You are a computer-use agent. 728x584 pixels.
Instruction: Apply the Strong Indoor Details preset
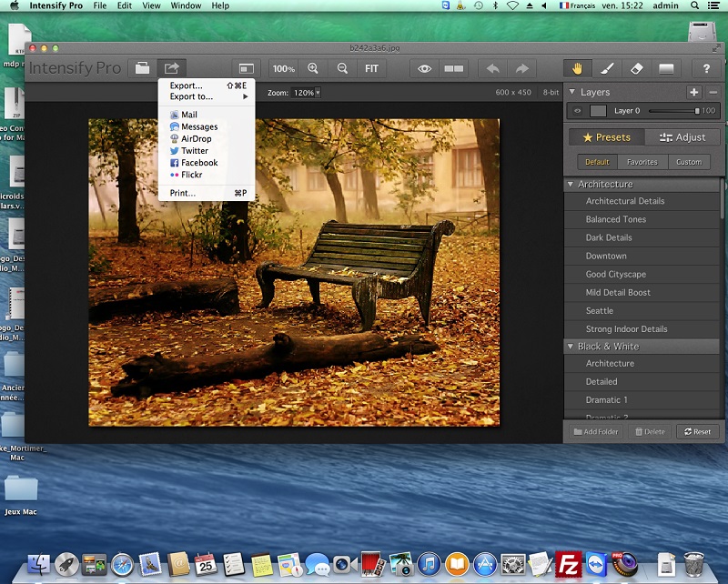pyautogui.click(x=642, y=329)
